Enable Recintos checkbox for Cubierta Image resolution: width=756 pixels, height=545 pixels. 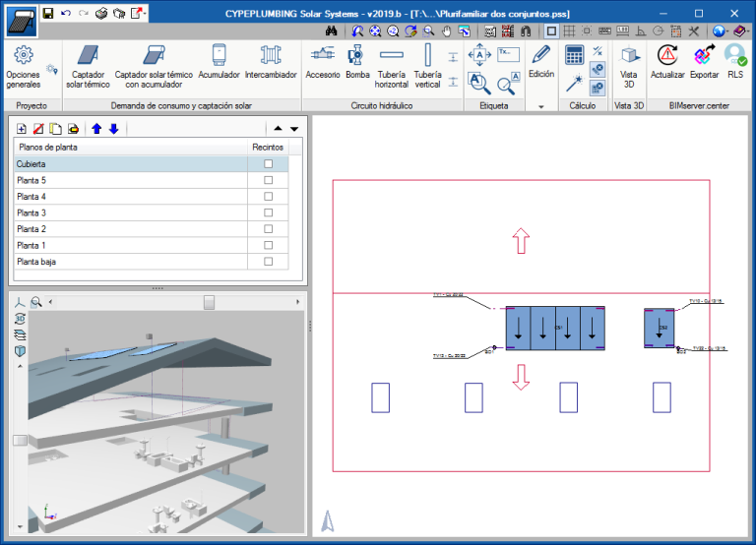pyautogui.click(x=268, y=165)
